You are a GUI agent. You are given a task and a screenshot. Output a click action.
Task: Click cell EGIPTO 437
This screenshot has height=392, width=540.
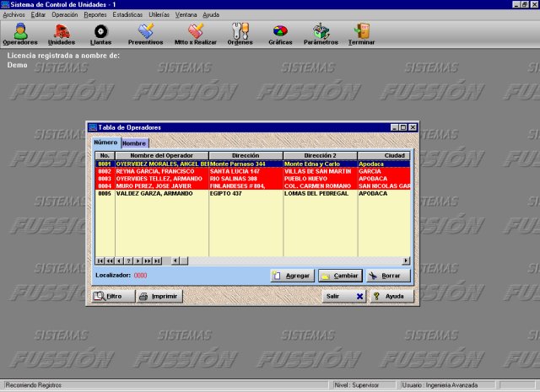(246, 193)
